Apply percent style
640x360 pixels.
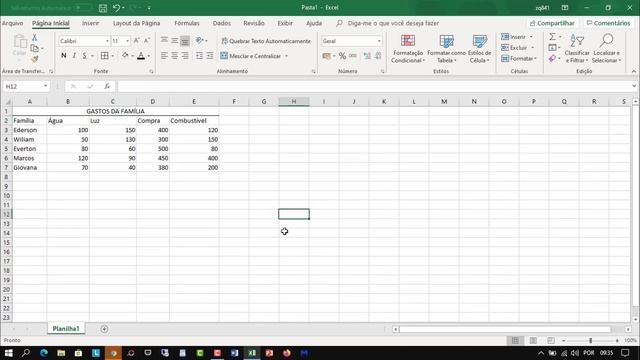coord(342,56)
